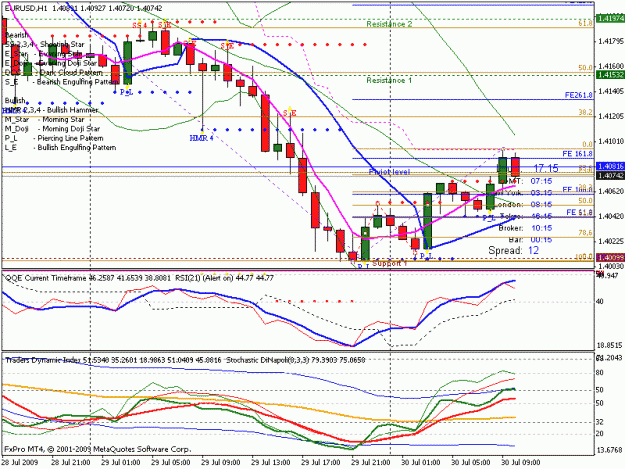
Task: Click 1.41795 on the price scale
Action: click(611, 41)
